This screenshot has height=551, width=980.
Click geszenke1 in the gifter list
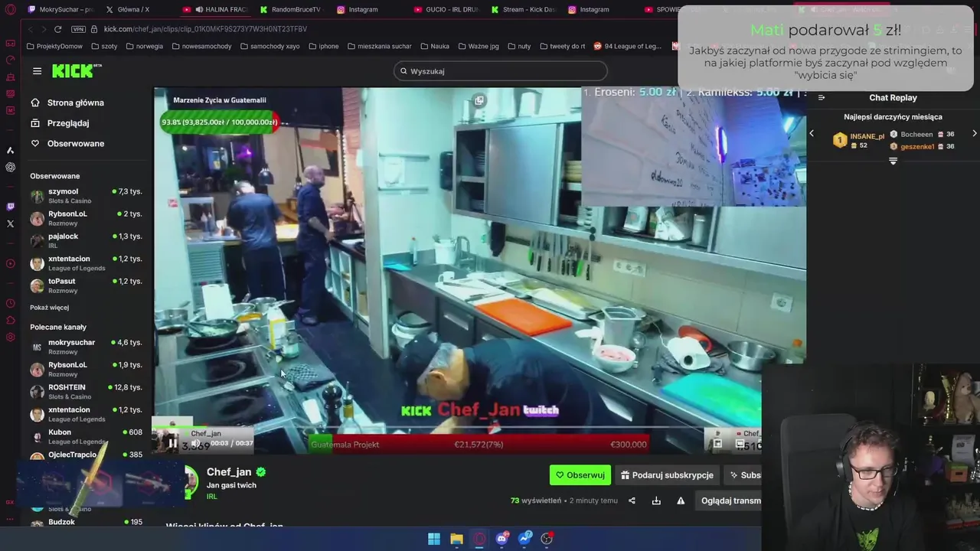(x=917, y=146)
